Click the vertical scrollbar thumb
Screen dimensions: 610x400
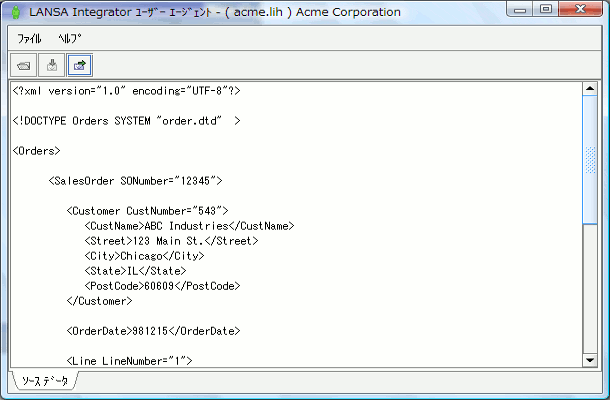[x=590, y=160]
